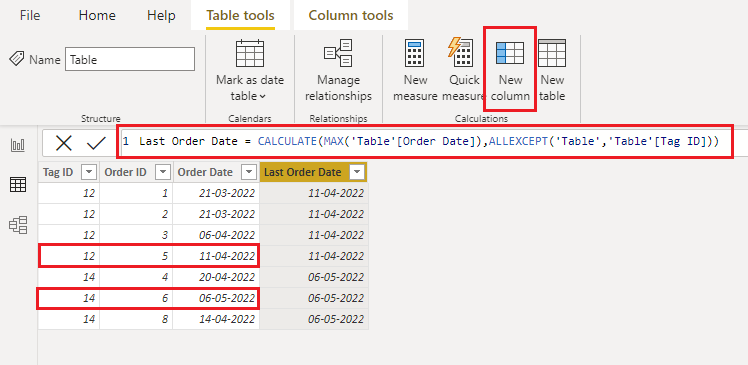This screenshot has width=748, height=365.
Task: Commit formula with the checkmark icon
Action: click(x=96, y=142)
